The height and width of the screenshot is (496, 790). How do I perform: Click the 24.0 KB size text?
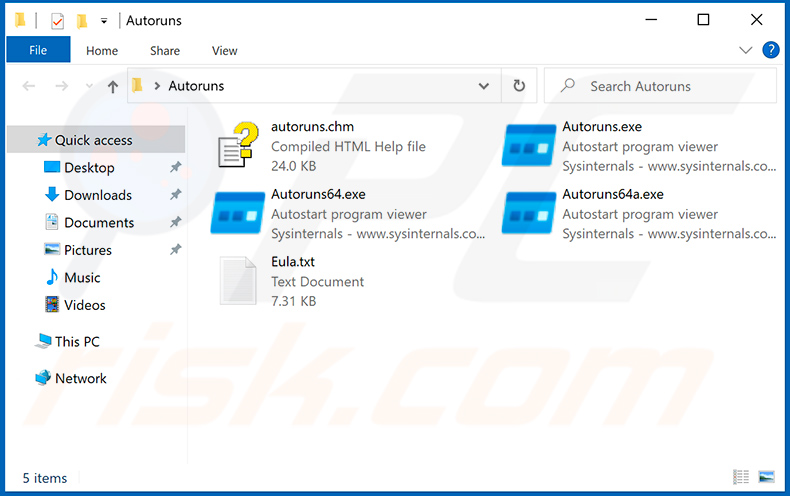[x=293, y=166]
